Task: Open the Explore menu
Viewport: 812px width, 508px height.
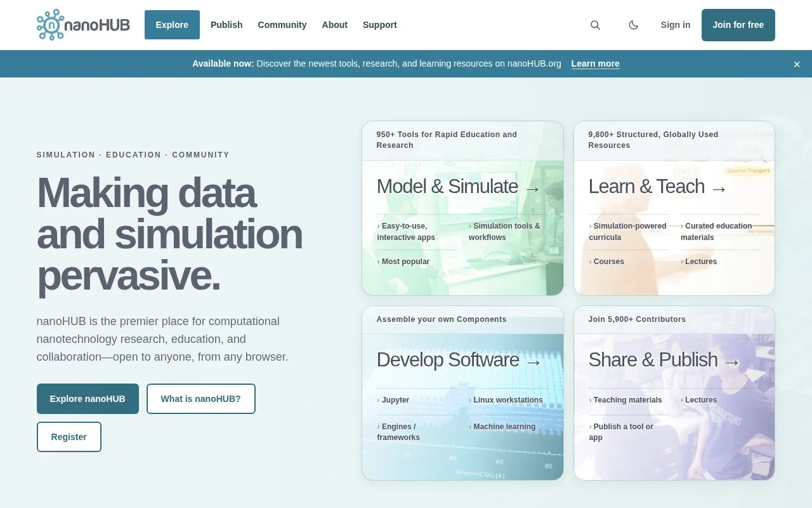Action: point(172,25)
